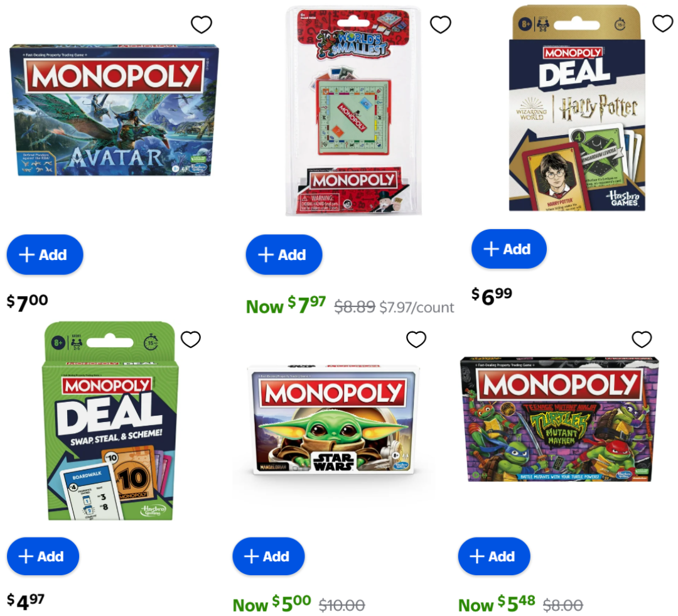The image size is (678, 616).
Task: Open Monopoly Deal Harry Potter product image
Action: pyautogui.click(x=577, y=108)
